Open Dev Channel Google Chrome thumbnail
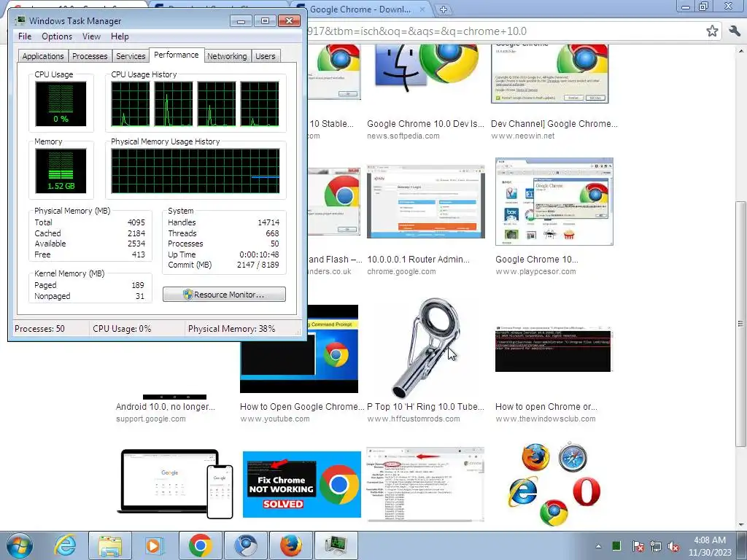The image size is (747, 560). [x=550, y=74]
